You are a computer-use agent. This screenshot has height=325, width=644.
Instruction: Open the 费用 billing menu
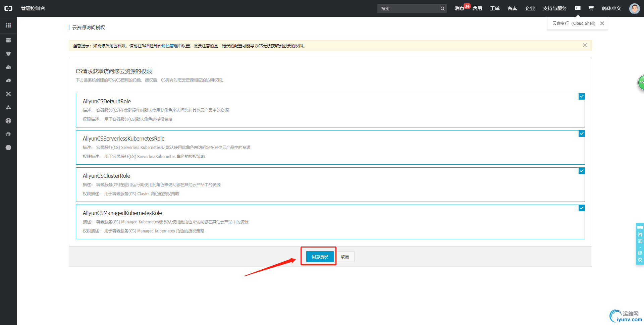coord(477,8)
